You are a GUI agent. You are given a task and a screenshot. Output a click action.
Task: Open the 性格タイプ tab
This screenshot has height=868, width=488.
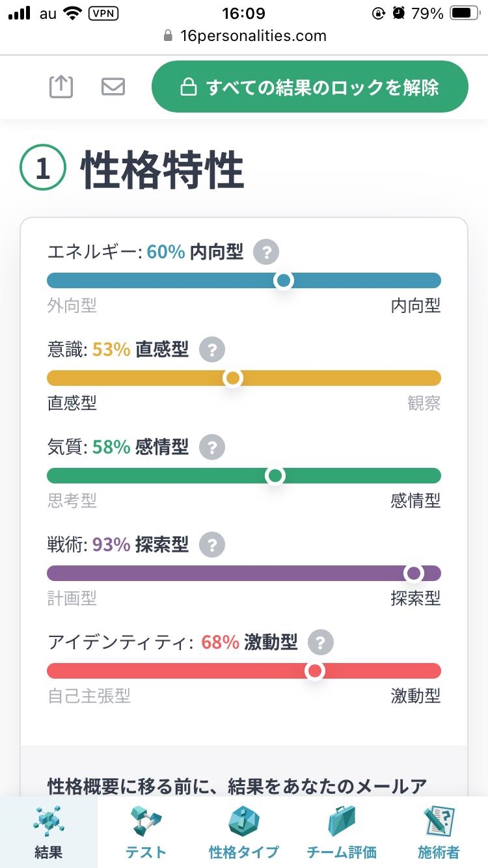click(244, 832)
